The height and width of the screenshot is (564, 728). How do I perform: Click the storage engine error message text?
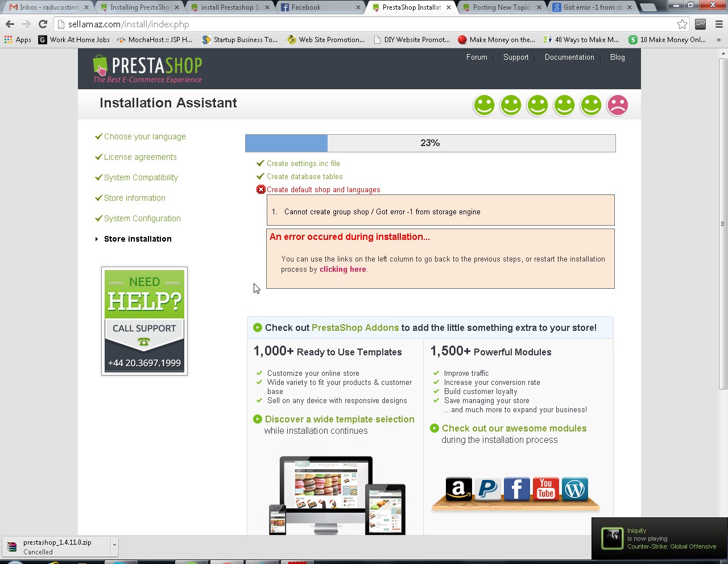tap(382, 212)
